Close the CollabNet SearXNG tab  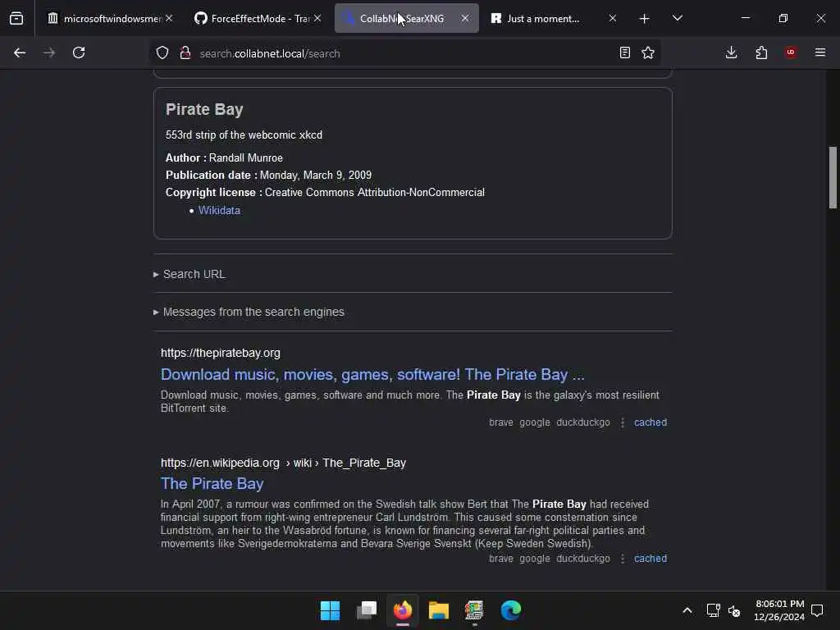[x=465, y=19]
